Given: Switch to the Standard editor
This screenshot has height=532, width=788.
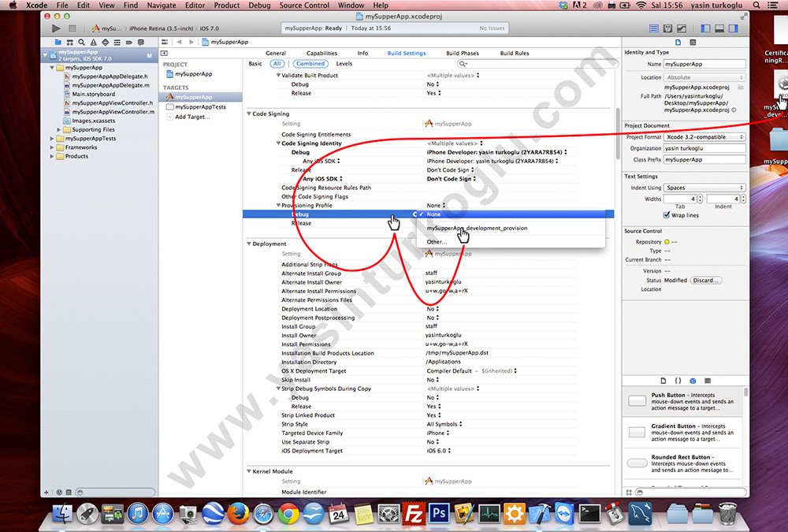Looking at the screenshot, I should [654, 28].
